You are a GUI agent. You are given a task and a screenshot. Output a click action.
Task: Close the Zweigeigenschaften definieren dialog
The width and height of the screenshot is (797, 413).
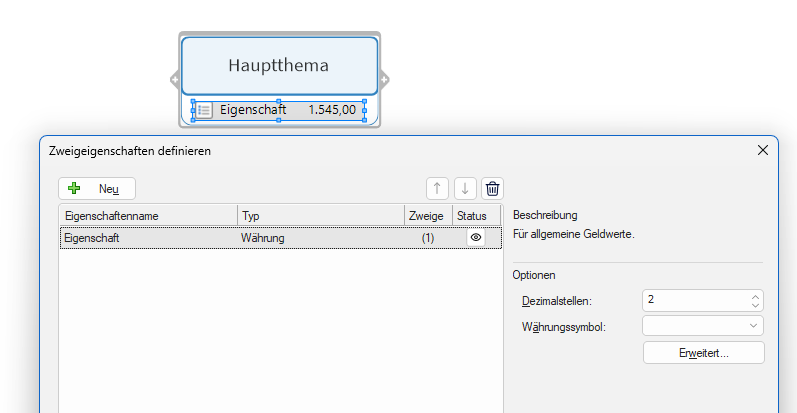pos(763,150)
